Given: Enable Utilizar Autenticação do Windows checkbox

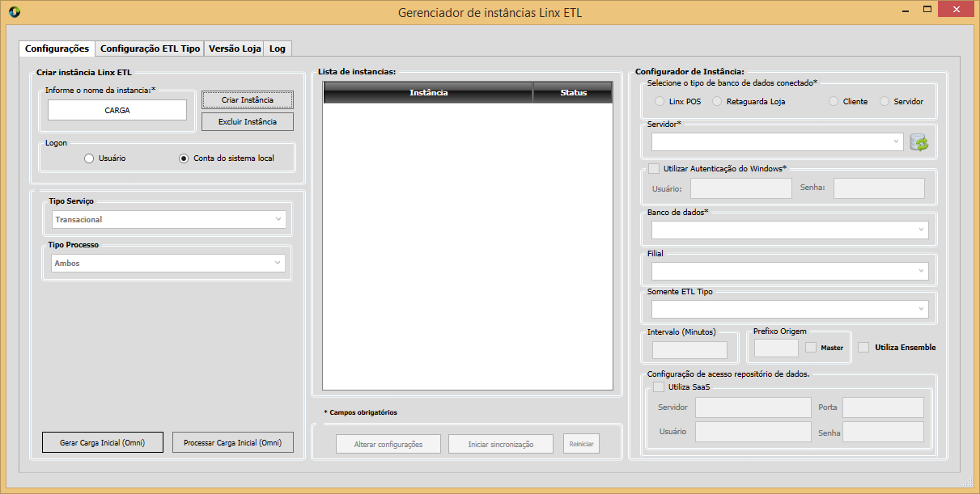Looking at the screenshot, I should pos(654,168).
